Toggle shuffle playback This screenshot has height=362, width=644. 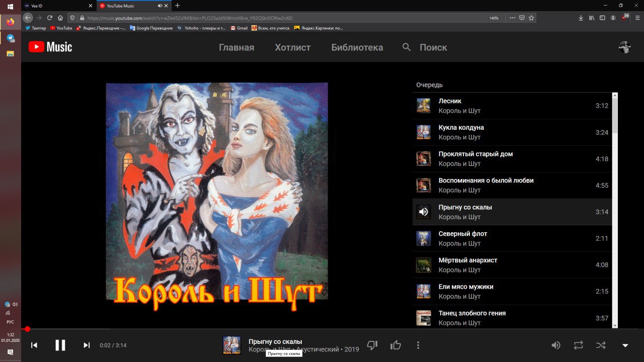tap(601, 345)
